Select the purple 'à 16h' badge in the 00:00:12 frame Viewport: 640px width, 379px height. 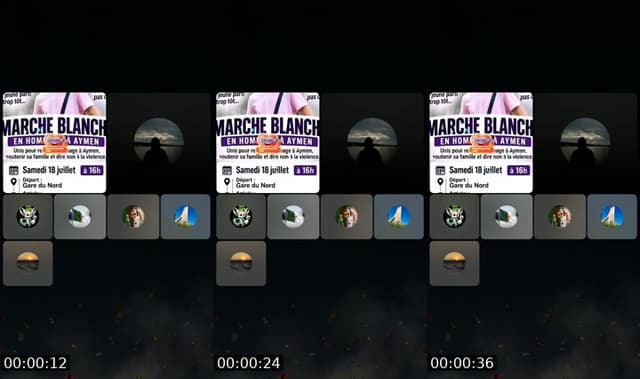coord(92,170)
